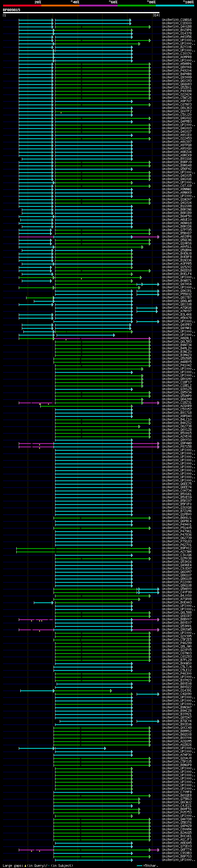Click label UniRef100_A8Q9L1
The image size is (197, 868).
tap(176, 338)
